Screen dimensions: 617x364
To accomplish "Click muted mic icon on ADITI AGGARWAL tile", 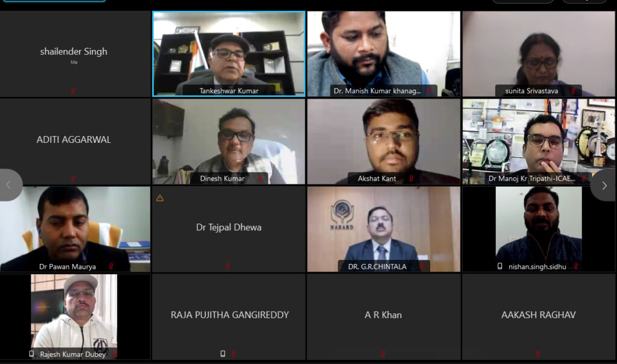I will 73,178.
